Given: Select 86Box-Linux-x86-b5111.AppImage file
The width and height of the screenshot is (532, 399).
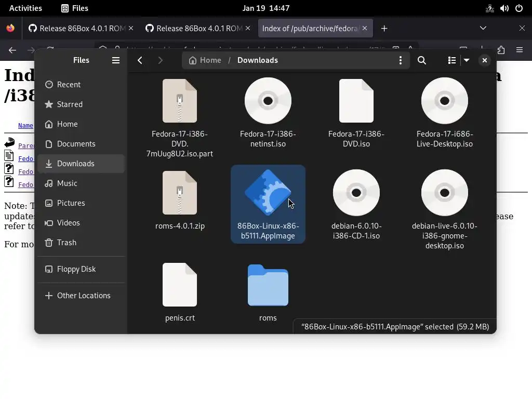Looking at the screenshot, I should [x=268, y=204].
